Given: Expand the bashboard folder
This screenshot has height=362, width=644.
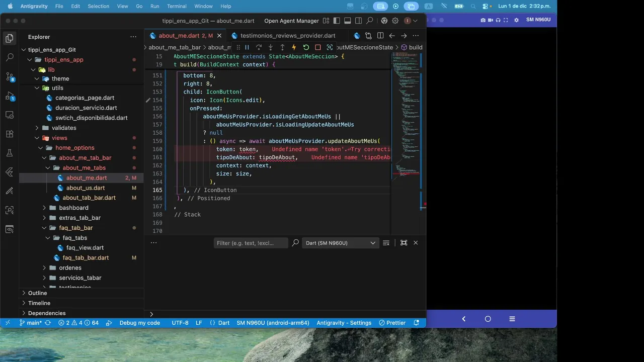Looking at the screenshot, I should pyautogui.click(x=44, y=208).
